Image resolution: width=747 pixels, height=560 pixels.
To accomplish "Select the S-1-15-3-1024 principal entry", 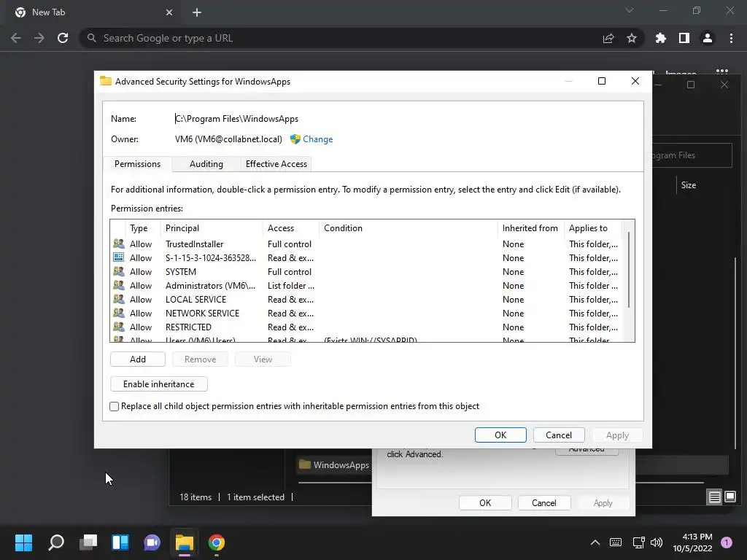I will 366,257.
